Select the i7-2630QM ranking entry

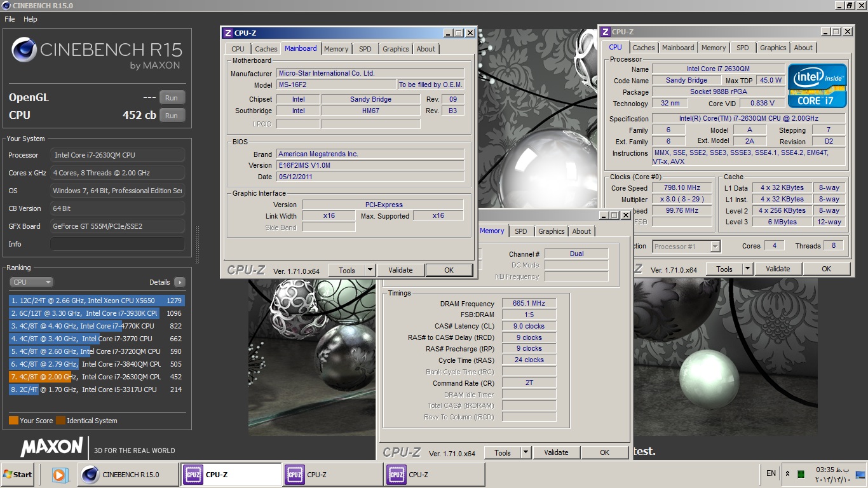pyautogui.click(x=97, y=377)
